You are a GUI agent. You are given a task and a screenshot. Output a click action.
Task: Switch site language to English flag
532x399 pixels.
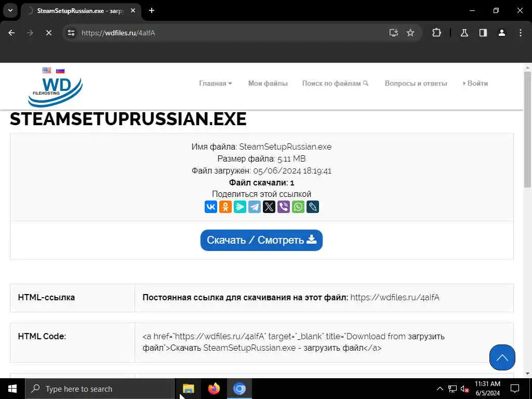[x=47, y=70]
